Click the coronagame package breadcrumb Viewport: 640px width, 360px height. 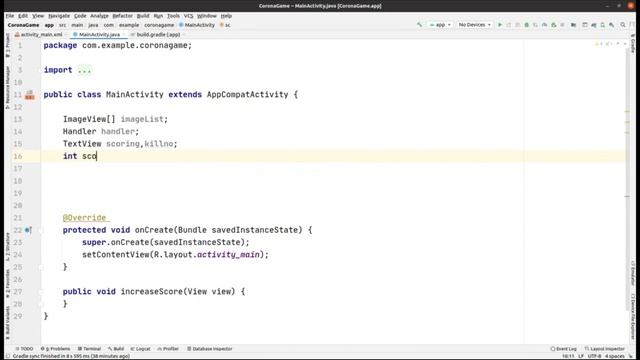159,25
